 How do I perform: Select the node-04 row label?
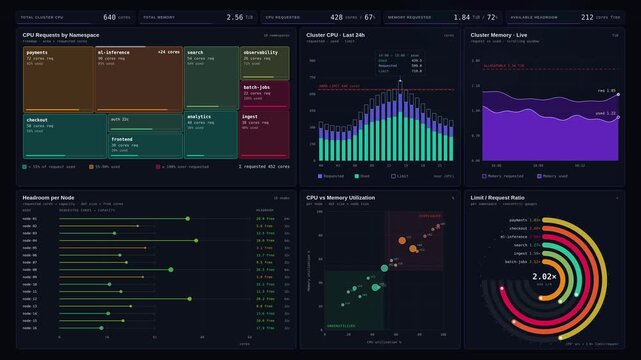coord(30,241)
